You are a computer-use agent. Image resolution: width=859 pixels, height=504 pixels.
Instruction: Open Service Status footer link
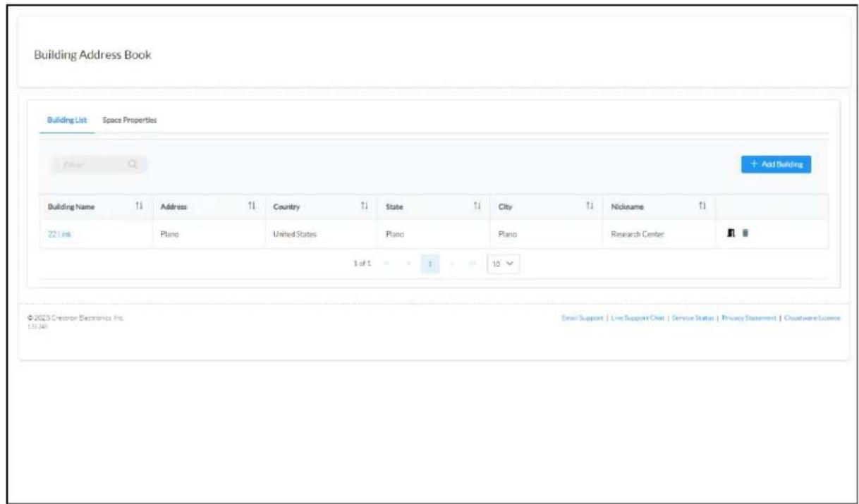(x=692, y=319)
